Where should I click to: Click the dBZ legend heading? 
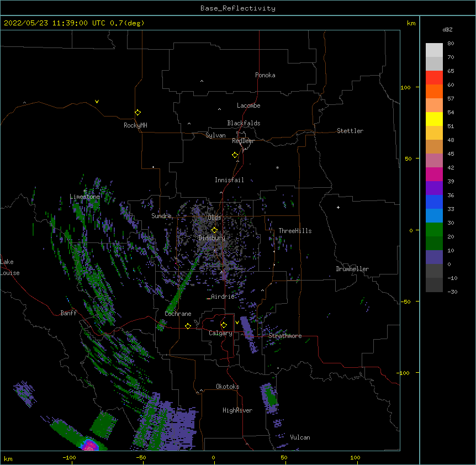coord(447,29)
